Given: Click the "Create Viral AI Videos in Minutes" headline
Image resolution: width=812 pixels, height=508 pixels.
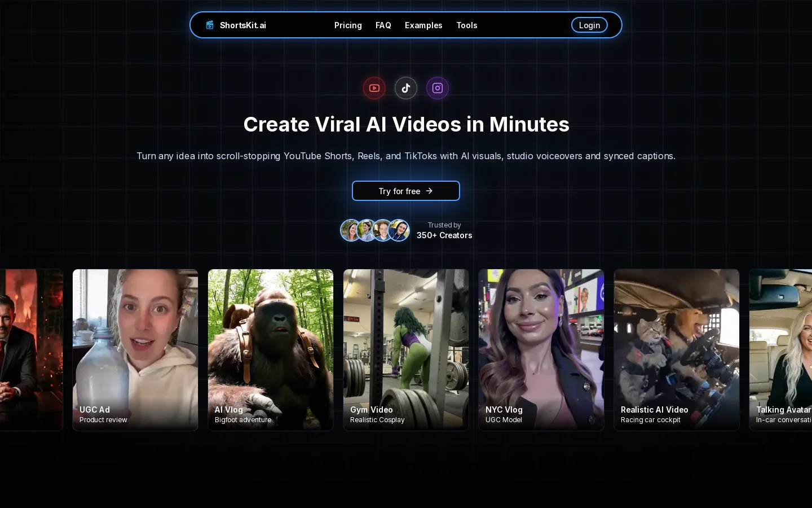Looking at the screenshot, I should pos(406,124).
